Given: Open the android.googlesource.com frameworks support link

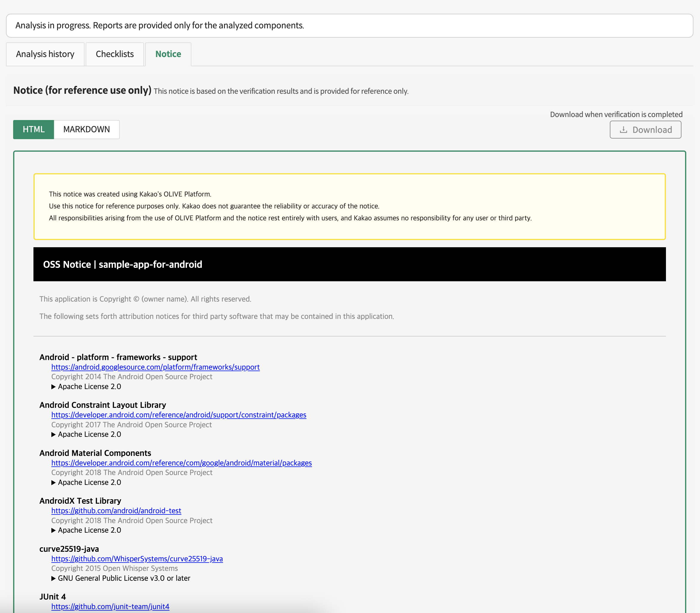Looking at the screenshot, I should pyautogui.click(x=155, y=367).
